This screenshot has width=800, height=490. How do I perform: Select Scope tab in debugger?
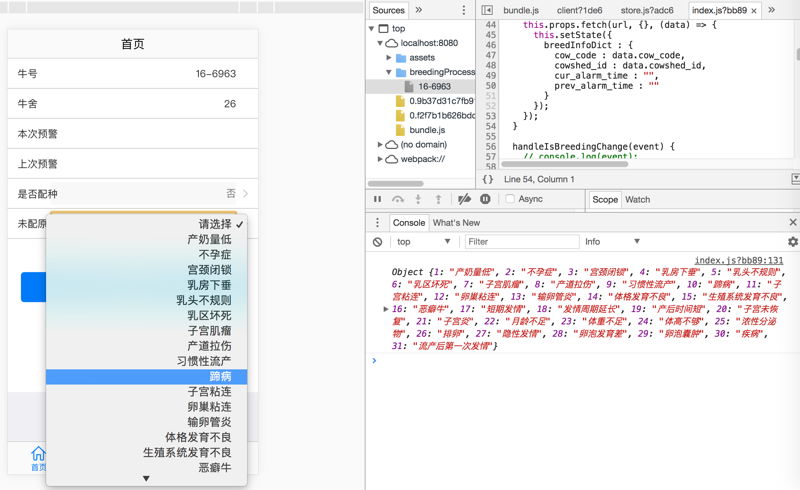tap(605, 200)
